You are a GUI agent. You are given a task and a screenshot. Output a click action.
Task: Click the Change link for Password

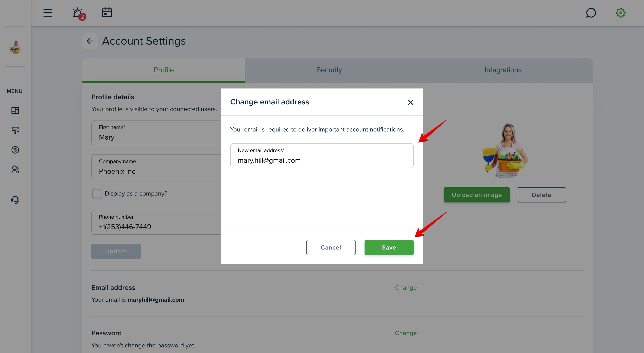pos(406,333)
